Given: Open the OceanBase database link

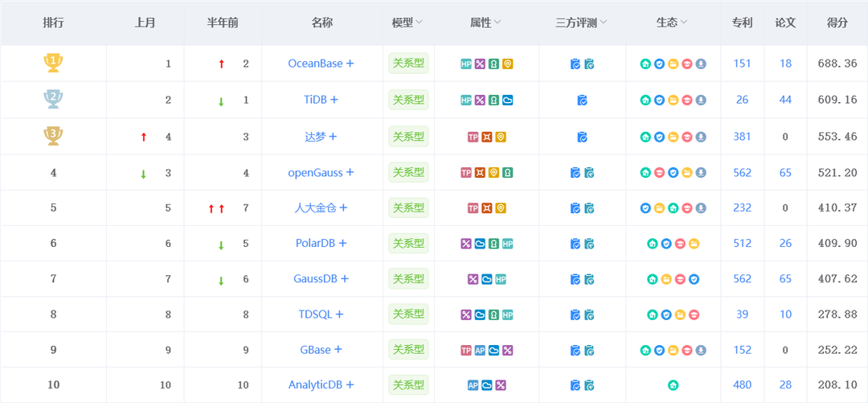Looking at the screenshot, I should (315, 64).
